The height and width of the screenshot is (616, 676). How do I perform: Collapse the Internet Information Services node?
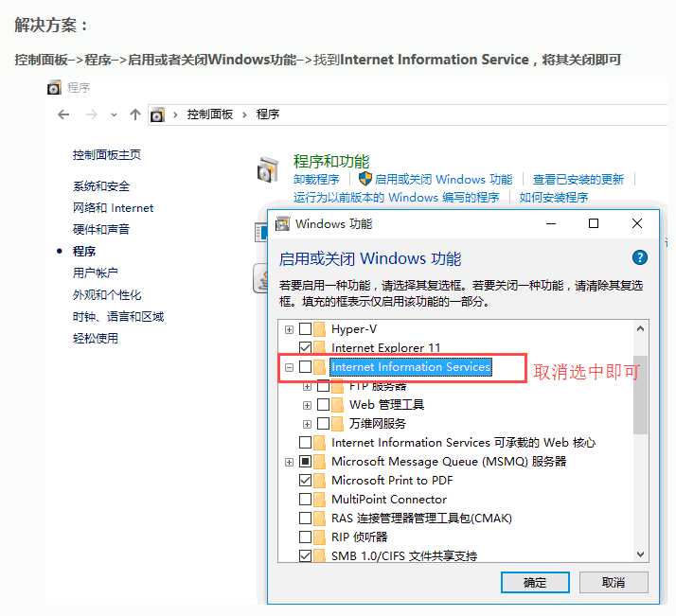(x=289, y=367)
